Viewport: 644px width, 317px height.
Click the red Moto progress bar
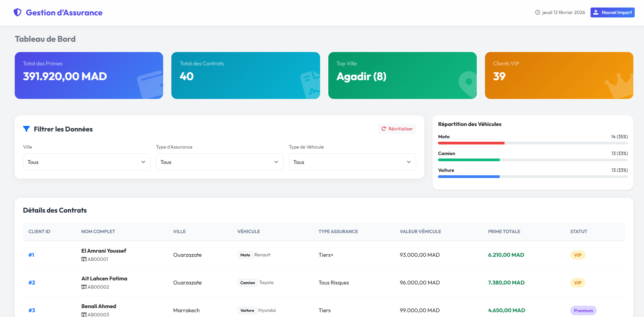[x=471, y=143]
